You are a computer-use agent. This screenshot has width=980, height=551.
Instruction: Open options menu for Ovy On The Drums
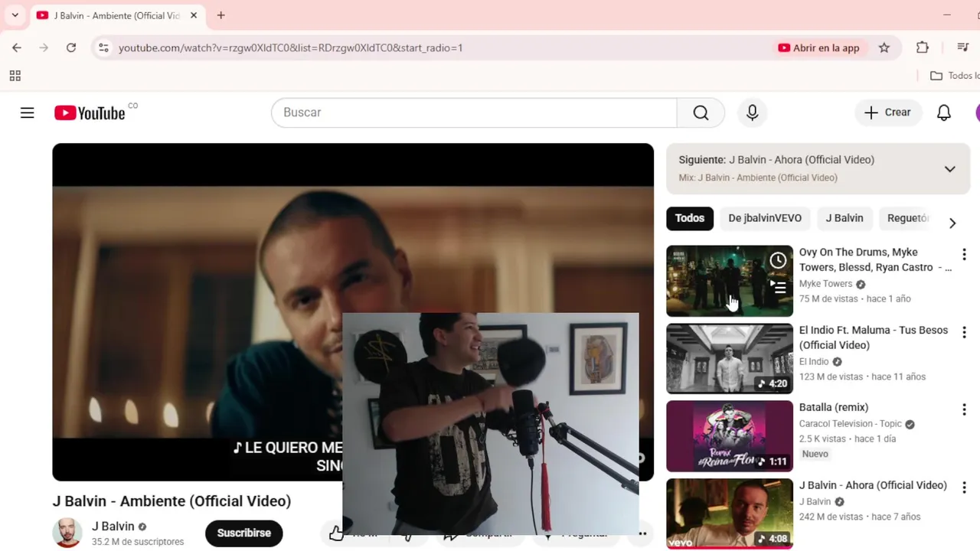964,255
